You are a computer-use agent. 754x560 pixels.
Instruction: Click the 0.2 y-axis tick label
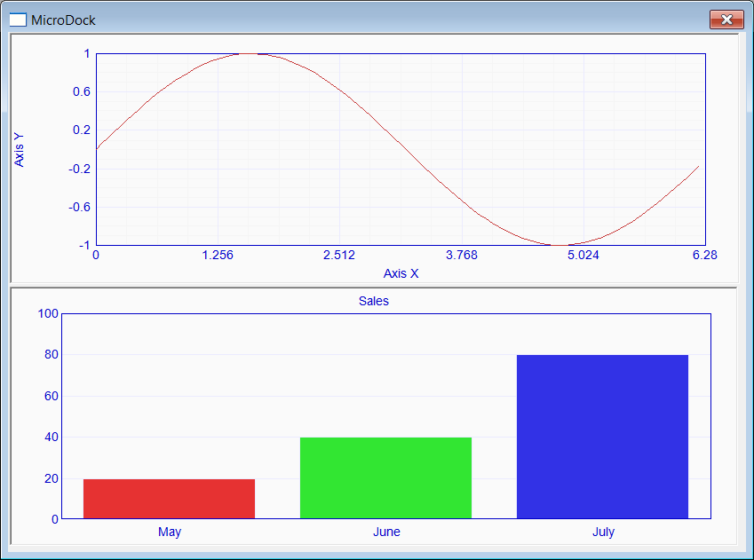pos(82,130)
